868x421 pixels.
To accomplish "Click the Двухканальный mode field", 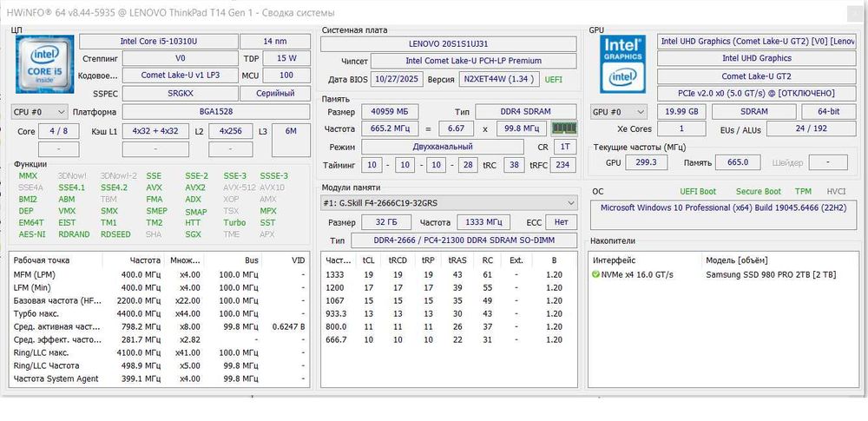I will 443,147.
